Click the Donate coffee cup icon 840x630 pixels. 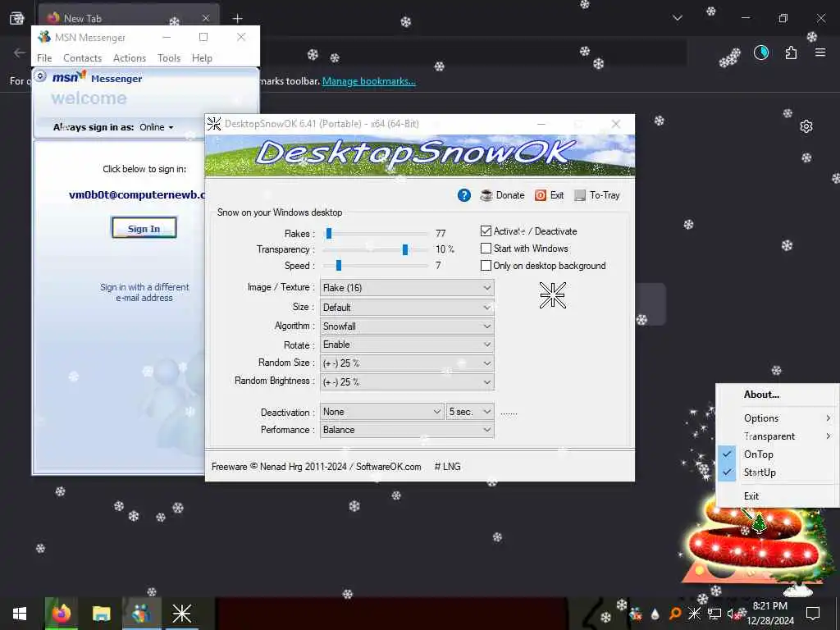486,195
